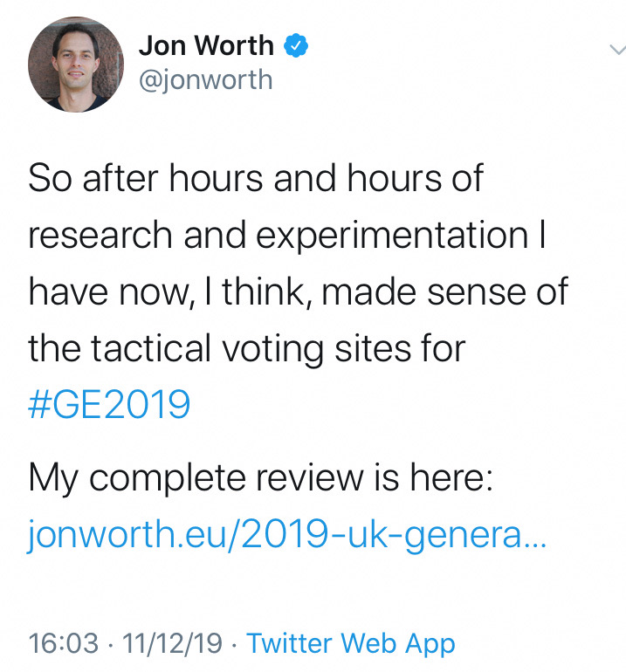Expand the tweet options chevron
The image size is (626, 672).
[617, 50]
